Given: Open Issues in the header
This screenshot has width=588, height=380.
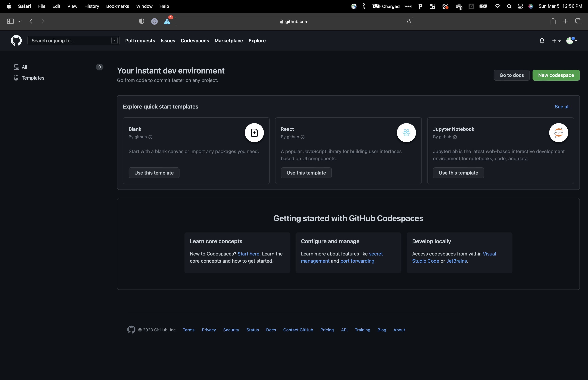Looking at the screenshot, I should tap(168, 41).
